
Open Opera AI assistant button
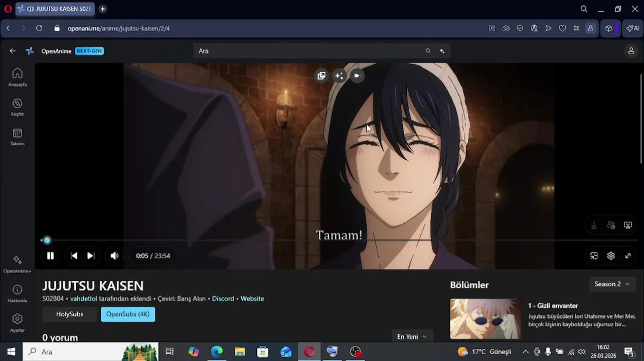click(632, 29)
